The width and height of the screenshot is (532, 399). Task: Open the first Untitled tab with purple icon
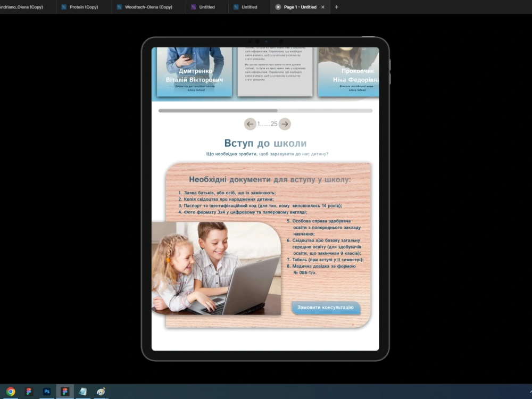(206, 7)
